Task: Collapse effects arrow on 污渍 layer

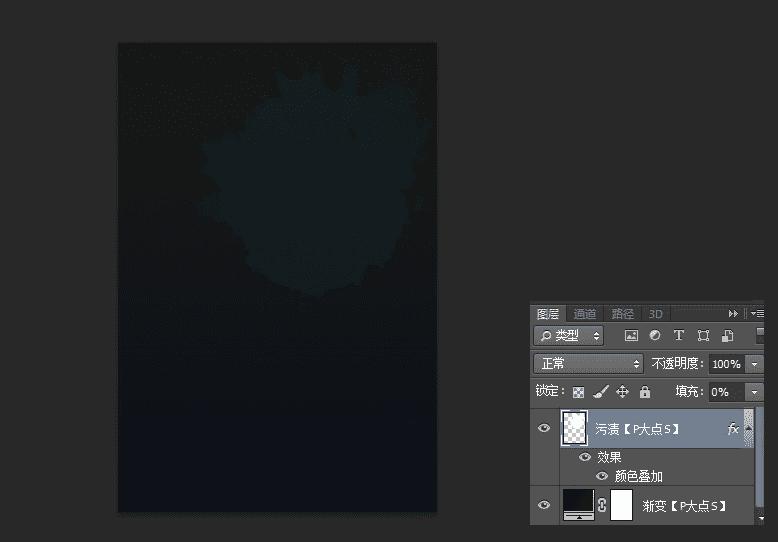Action: click(x=748, y=428)
